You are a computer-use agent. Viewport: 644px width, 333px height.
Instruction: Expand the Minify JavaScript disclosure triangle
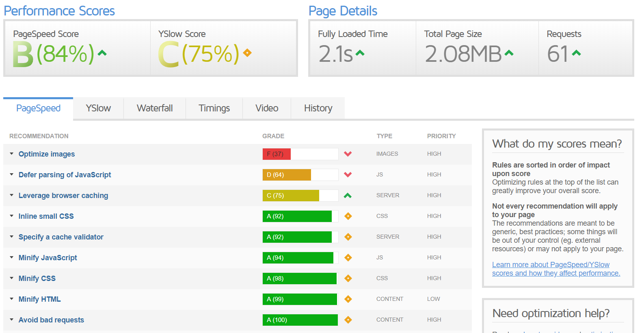click(12, 257)
